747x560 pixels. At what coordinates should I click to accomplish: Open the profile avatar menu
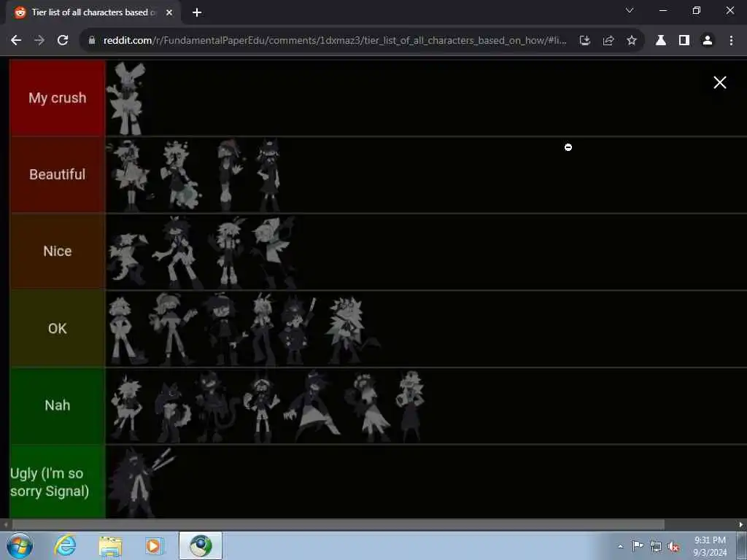[708, 41]
